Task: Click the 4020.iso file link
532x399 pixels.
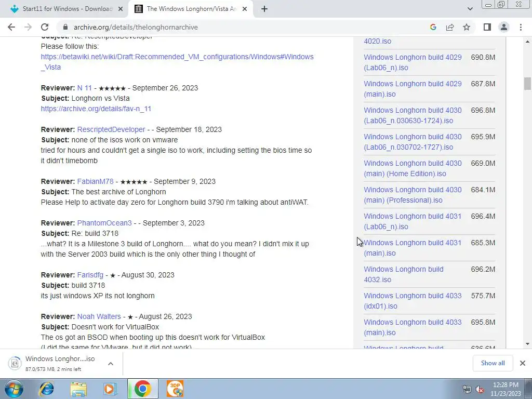Action: click(378, 41)
